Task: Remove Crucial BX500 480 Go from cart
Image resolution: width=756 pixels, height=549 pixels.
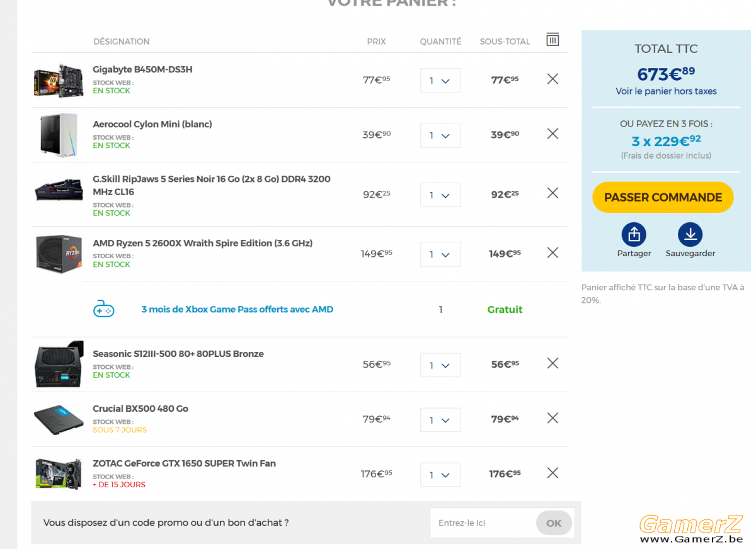Action: [553, 418]
